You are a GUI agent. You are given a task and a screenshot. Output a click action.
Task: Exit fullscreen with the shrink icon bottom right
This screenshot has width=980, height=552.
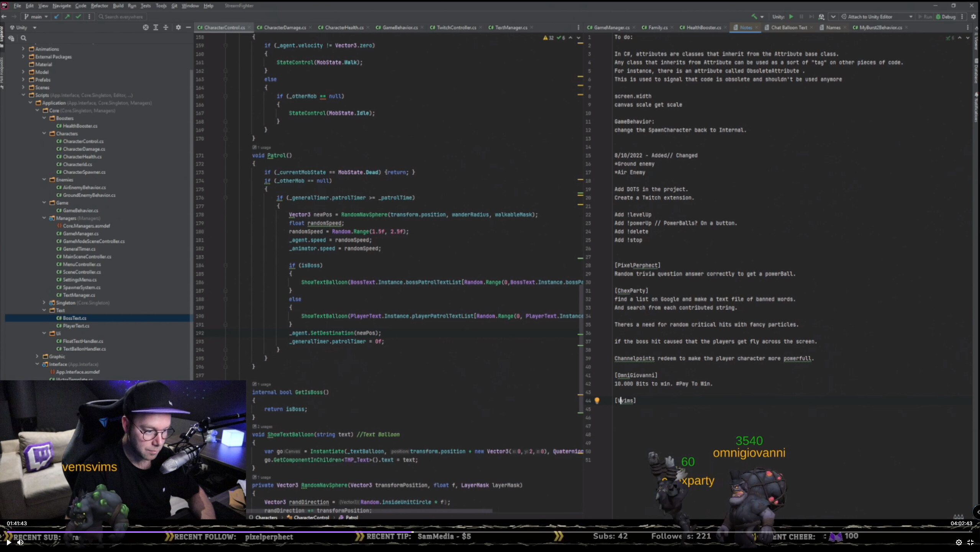coord(971,542)
